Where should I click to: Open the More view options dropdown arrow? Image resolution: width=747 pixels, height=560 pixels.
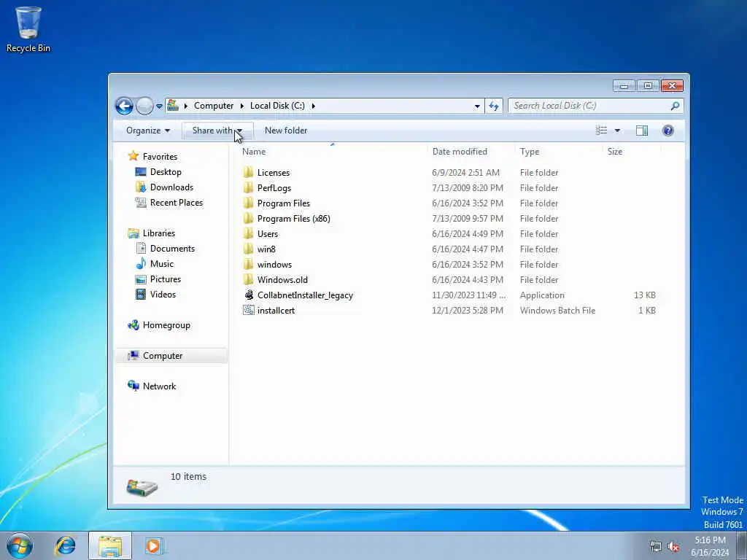click(x=617, y=131)
